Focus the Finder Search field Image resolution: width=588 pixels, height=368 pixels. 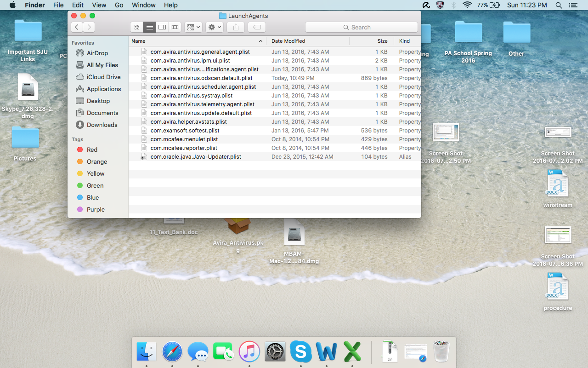coord(362,27)
